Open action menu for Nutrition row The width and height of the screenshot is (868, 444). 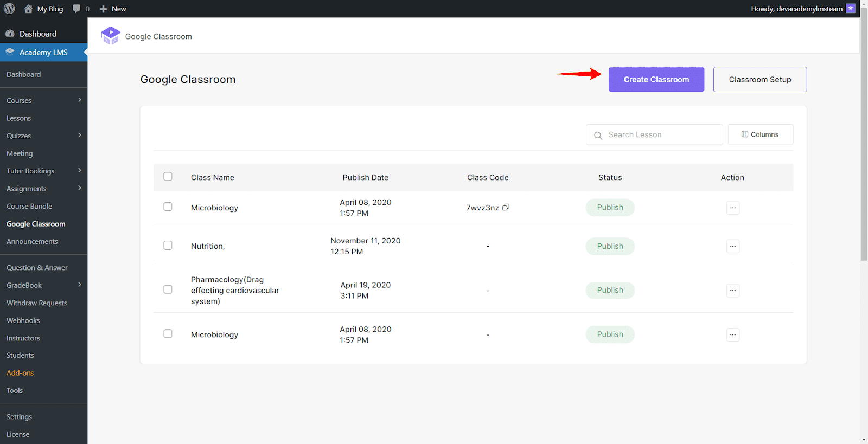click(732, 246)
